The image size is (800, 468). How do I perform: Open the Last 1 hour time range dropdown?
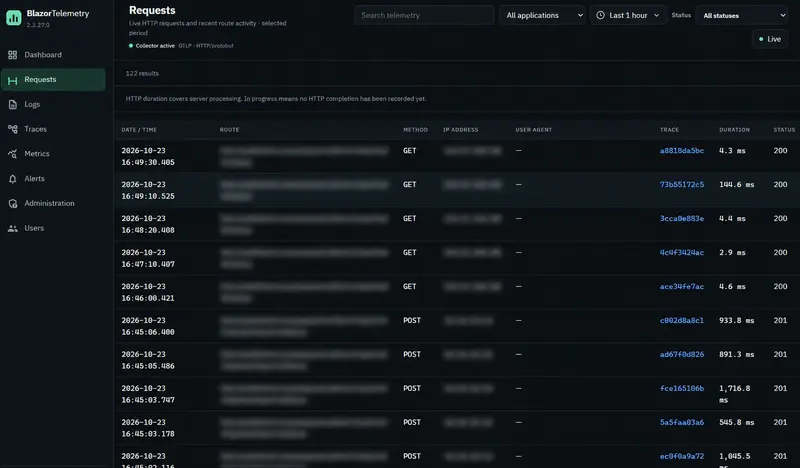(x=628, y=15)
